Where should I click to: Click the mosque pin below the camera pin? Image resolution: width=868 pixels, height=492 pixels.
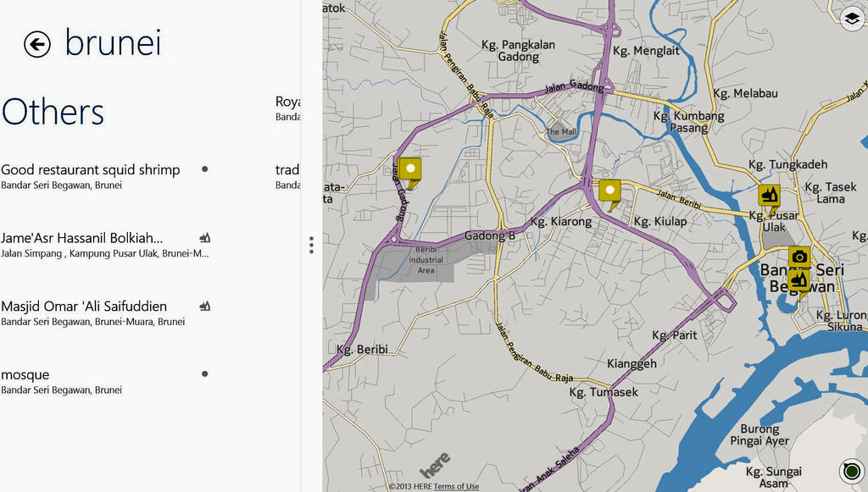pos(798,279)
